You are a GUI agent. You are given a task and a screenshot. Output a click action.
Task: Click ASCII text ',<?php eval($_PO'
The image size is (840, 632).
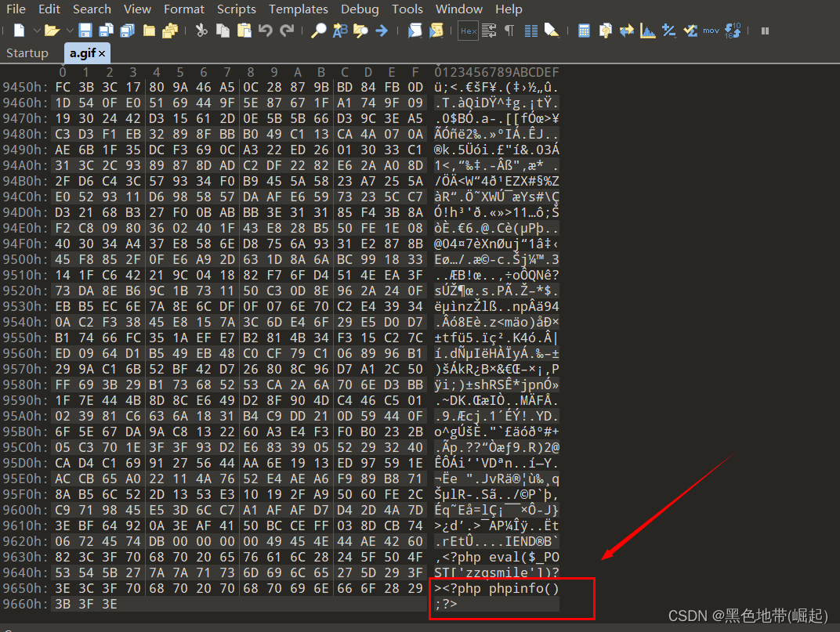point(497,557)
